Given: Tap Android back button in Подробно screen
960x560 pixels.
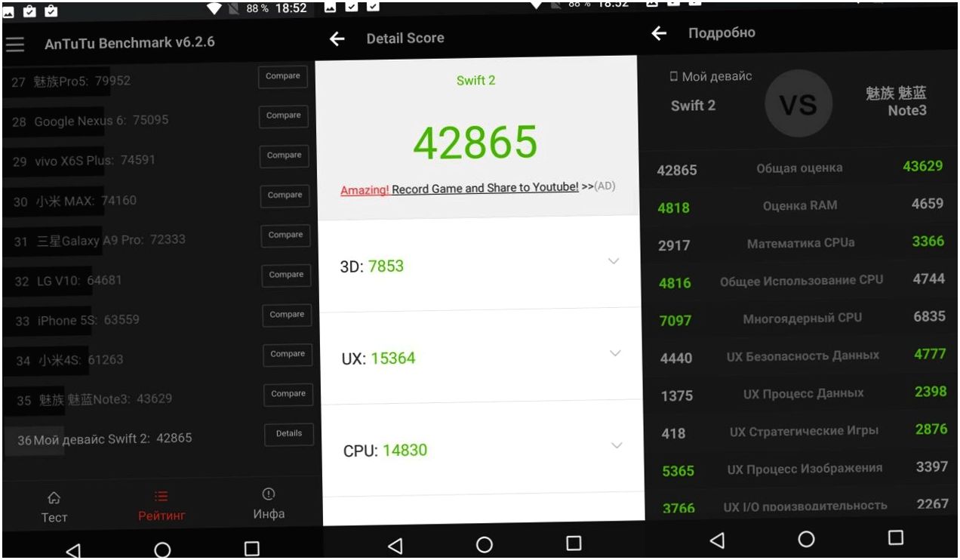Looking at the screenshot, I should tap(717, 540).
